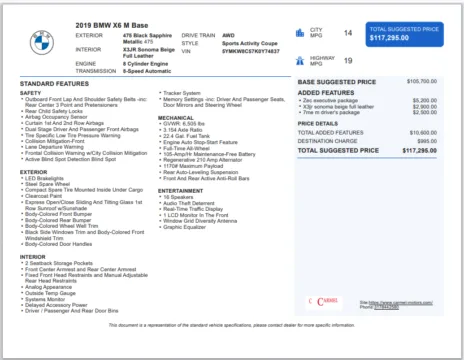The width and height of the screenshot is (464, 360).
Task: Click the 'AWD' drive train value
Action: [x=228, y=35]
